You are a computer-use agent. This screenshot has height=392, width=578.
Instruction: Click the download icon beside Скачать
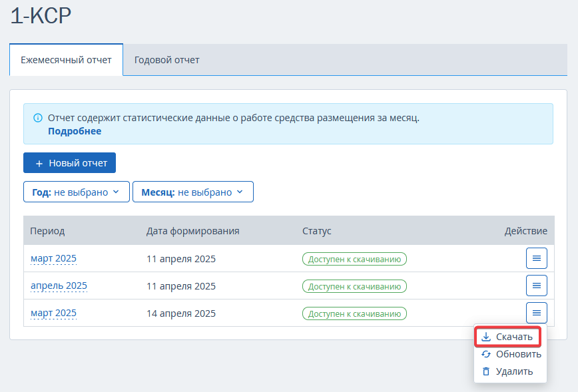[486, 337]
